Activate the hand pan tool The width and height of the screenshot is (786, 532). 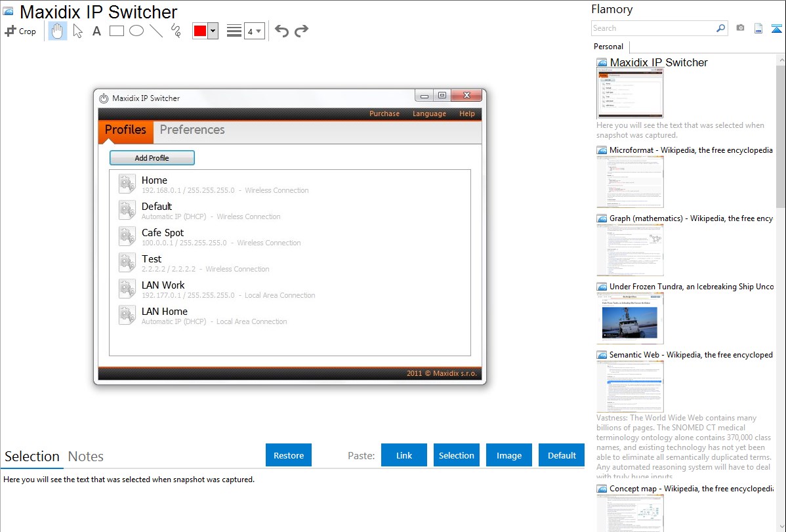[58, 31]
